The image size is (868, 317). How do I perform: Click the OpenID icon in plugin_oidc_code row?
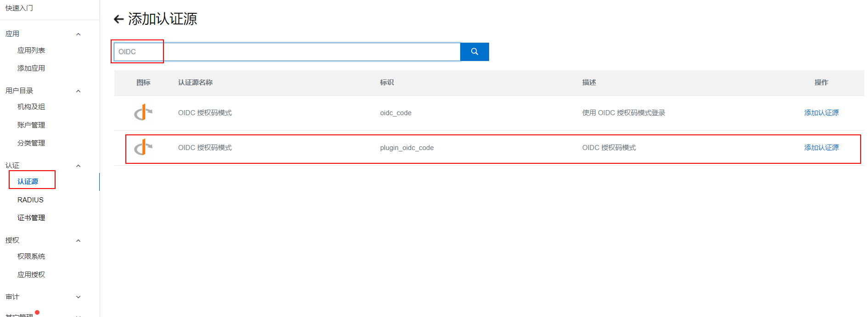pyautogui.click(x=143, y=147)
